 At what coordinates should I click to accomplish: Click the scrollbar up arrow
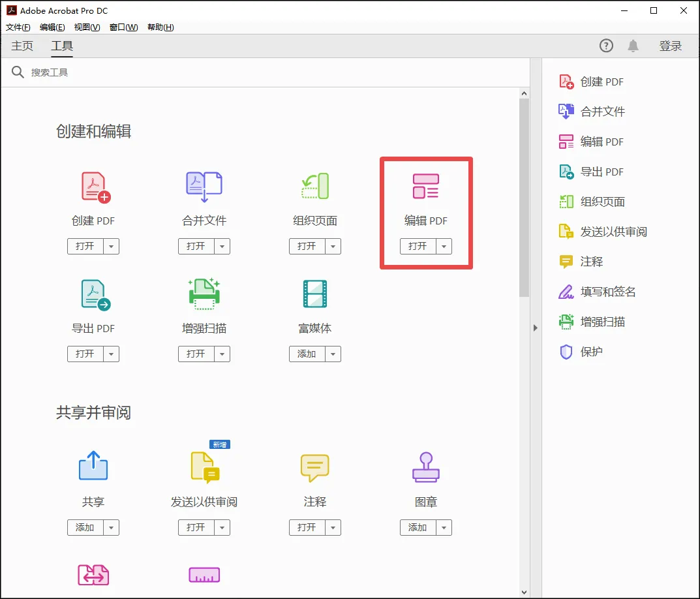coord(524,93)
